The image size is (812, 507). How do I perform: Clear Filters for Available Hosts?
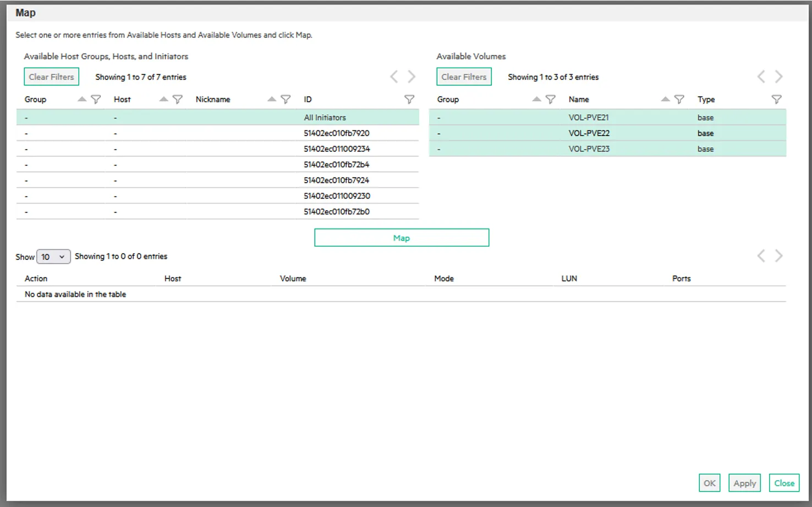click(x=51, y=77)
